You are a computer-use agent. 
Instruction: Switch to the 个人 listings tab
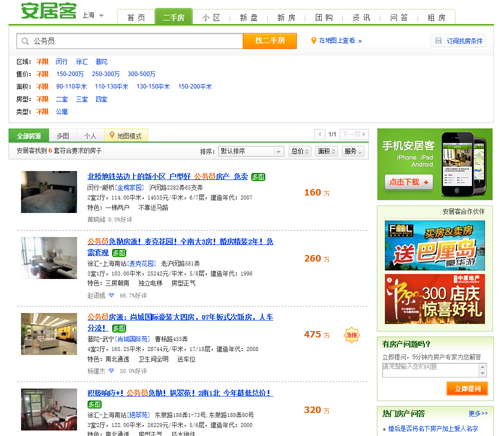coord(90,136)
